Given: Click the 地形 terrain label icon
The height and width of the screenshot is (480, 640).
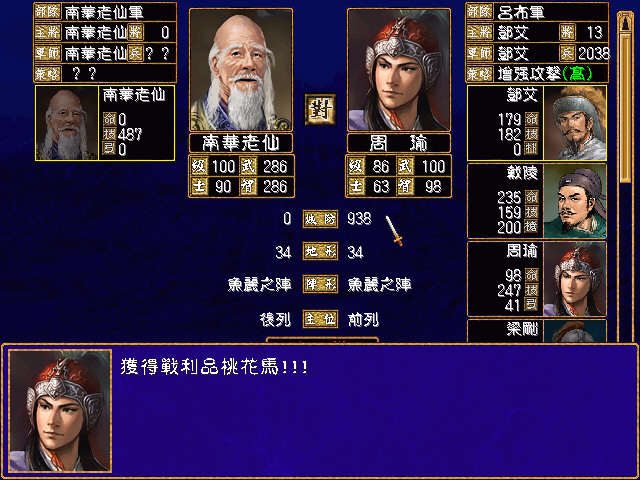Looking at the screenshot, I should [x=320, y=251].
